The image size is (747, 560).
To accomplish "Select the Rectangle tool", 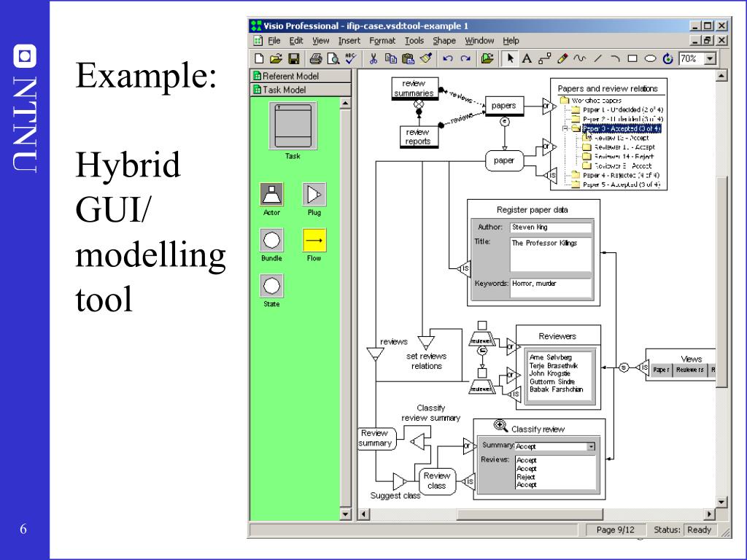I will coord(632,58).
